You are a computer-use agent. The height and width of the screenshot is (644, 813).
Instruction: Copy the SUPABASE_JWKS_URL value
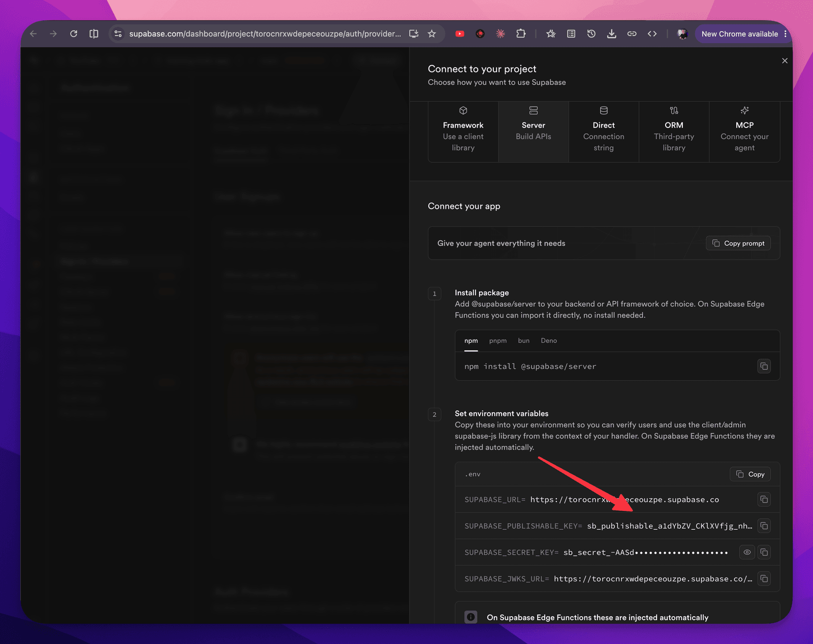[764, 578]
